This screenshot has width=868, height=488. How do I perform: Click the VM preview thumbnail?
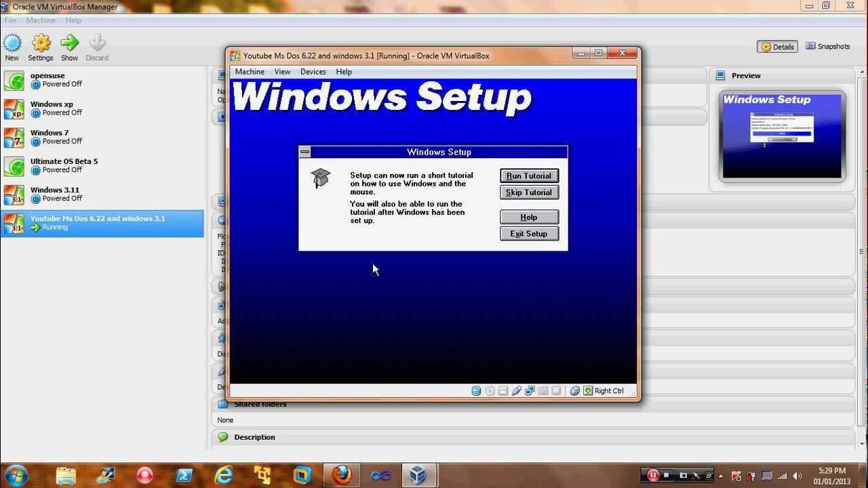[782, 136]
